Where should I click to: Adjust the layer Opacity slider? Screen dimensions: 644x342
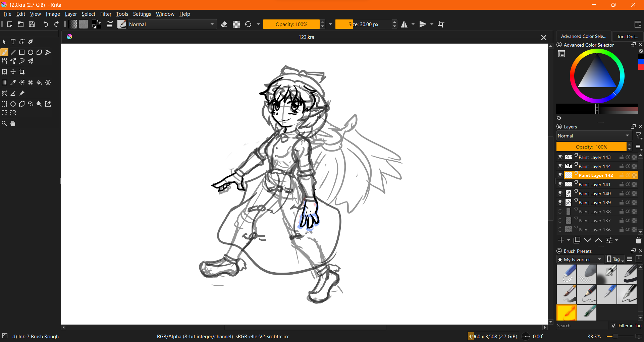tap(591, 147)
